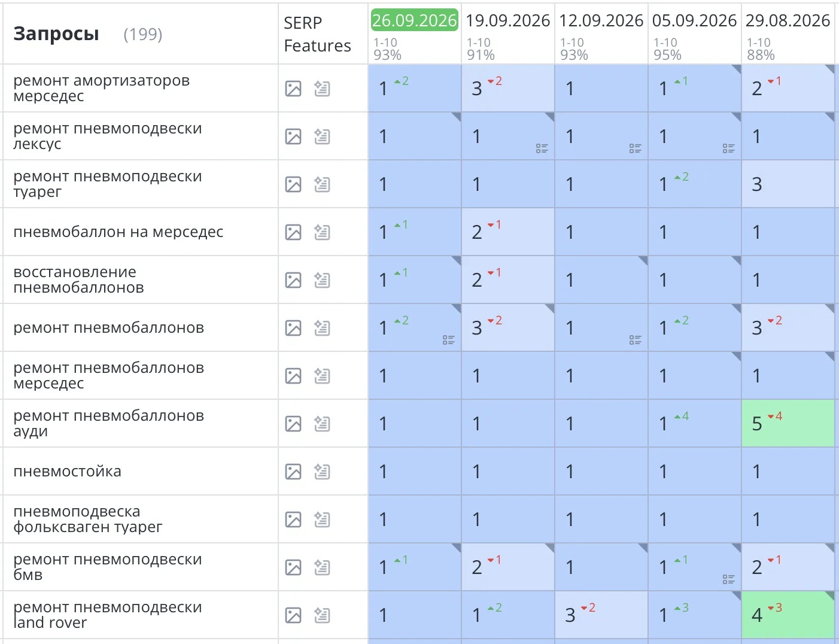Image resolution: width=839 pixels, height=644 pixels.
Task: Open the 12.09.2026 date column header
Action: coord(601,20)
